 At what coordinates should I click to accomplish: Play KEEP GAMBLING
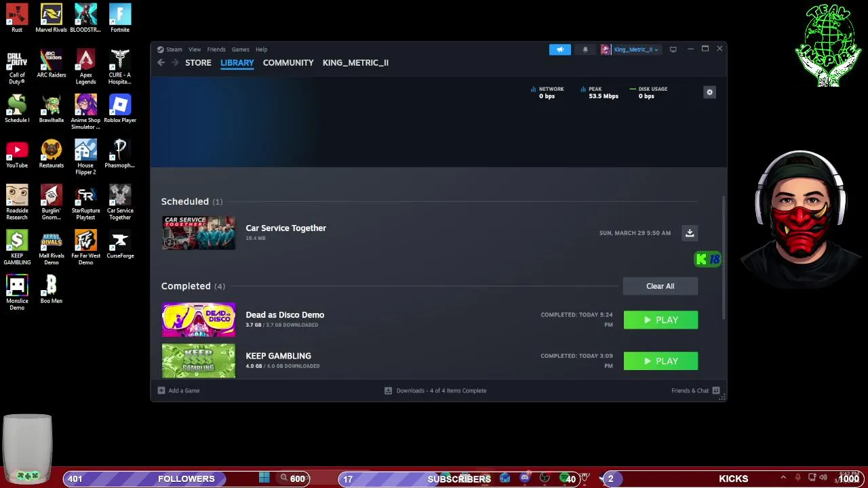(660, 361)
